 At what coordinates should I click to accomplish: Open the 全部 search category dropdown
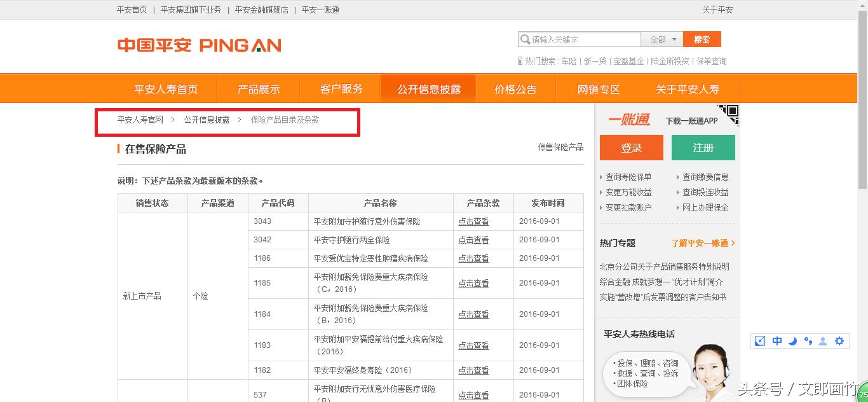click(661, 39)
